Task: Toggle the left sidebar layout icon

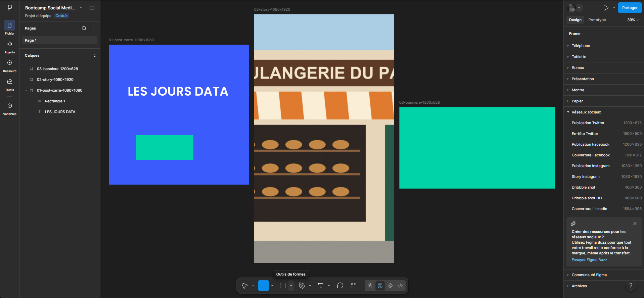Action: coord(92,8)
